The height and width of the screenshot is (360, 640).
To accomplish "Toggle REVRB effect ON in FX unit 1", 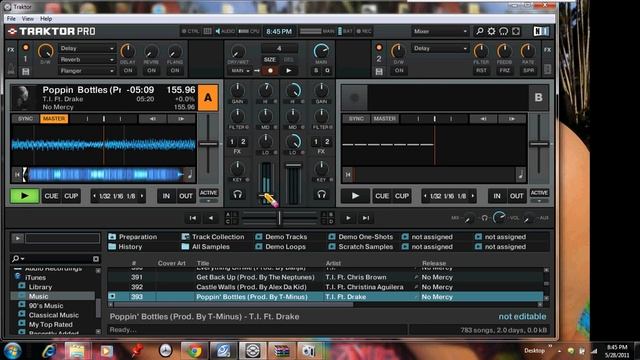I will click(151, 71).
